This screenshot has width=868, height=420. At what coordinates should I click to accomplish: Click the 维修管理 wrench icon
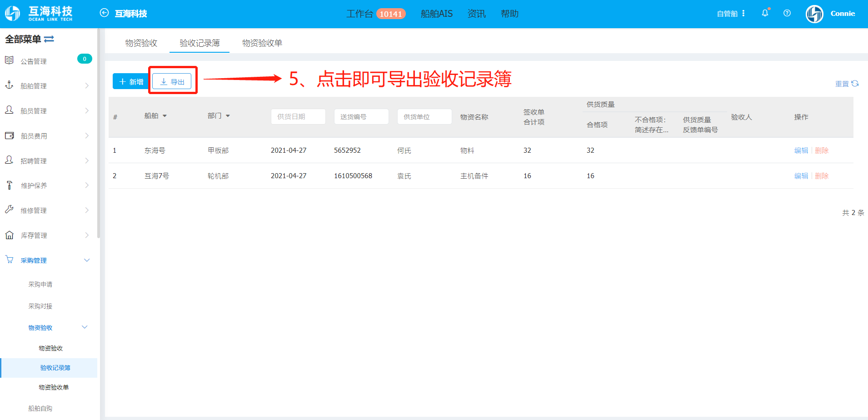pos(9,210)
